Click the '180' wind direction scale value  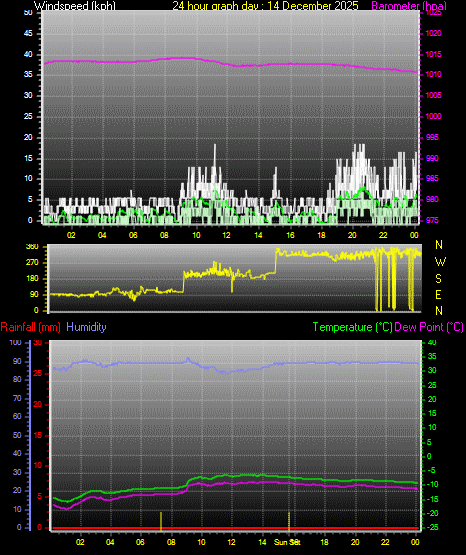(x=32, y=279)
